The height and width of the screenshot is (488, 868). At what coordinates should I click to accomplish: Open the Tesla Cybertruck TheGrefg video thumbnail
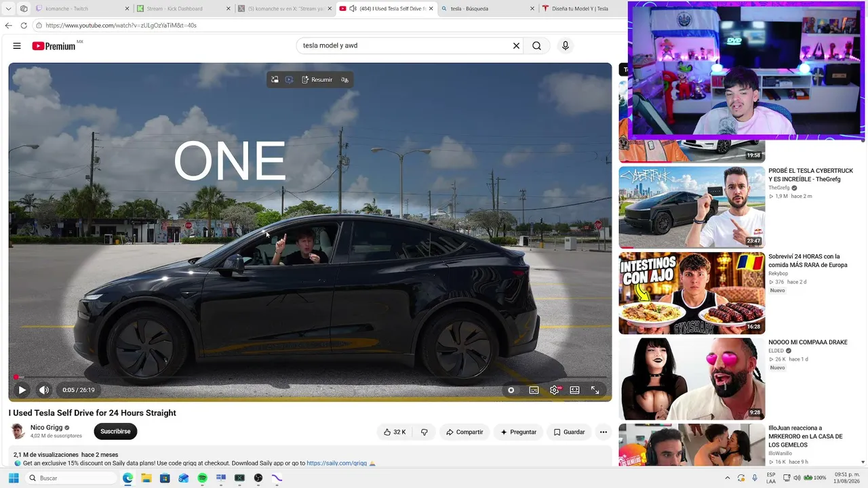(692, 207)
